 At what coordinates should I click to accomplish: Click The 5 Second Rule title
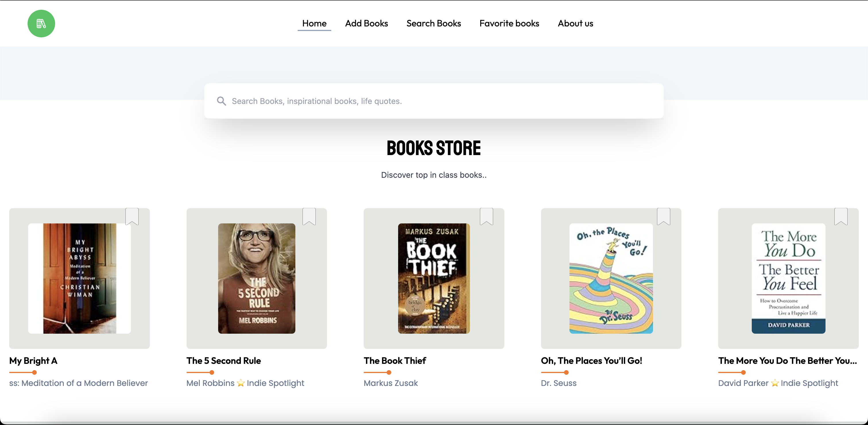click(223, 361)
